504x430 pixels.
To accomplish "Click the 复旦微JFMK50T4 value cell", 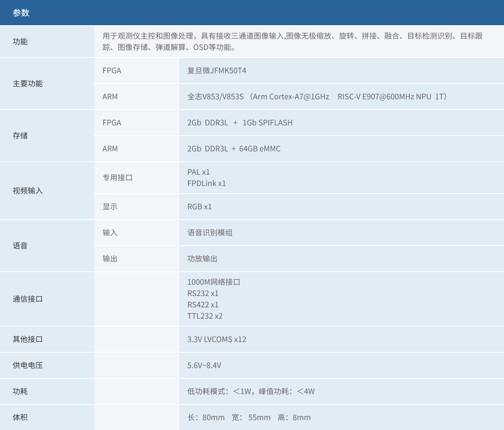I will pos(217,71).
